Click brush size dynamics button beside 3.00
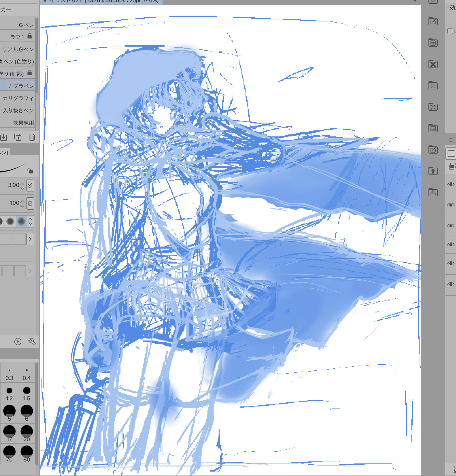Viewport: 456px width, 476px height. tap(30, 185)
